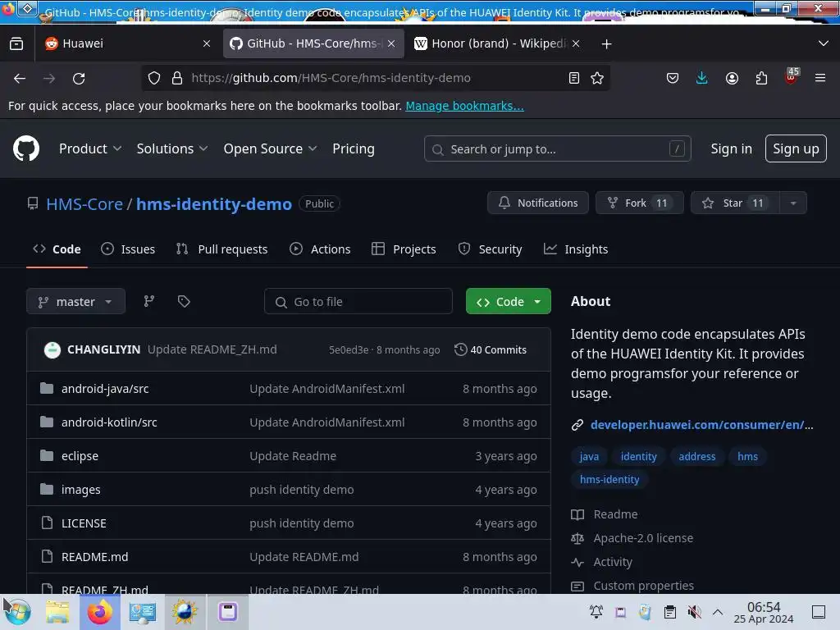Click the Firefox back arrow
840x630 pixels.
tap(20, 78)
